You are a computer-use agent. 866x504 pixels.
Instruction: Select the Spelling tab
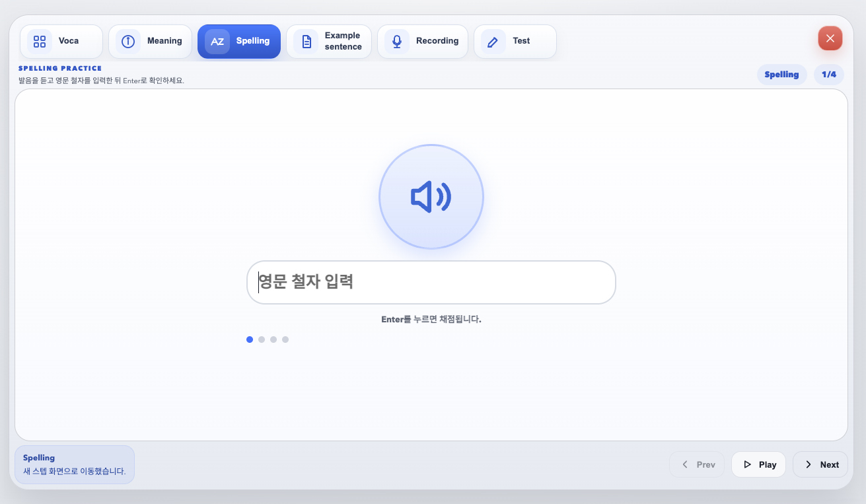point(239,42)
